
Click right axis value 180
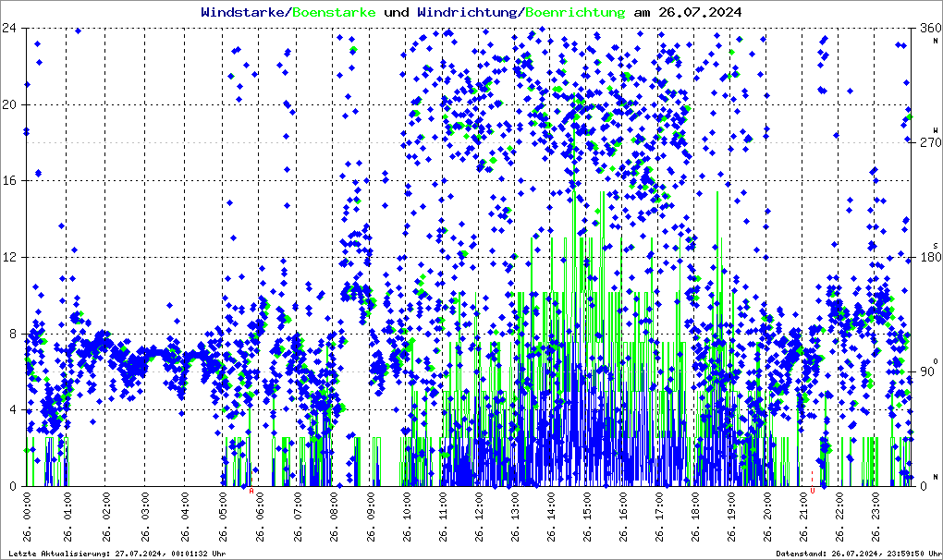[x=930, y=257]
